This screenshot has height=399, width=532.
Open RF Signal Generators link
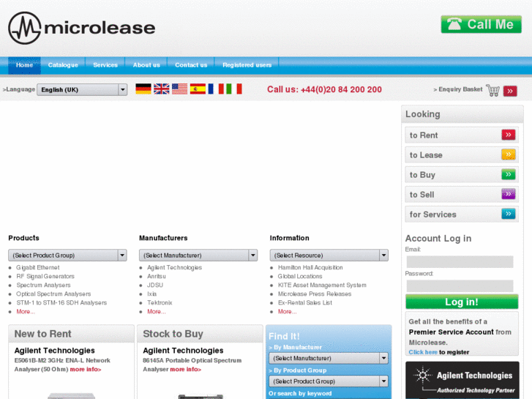[x=45, y=277]
